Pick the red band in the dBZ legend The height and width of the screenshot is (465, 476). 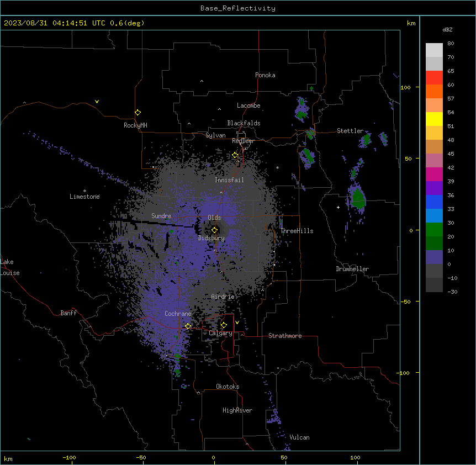click(434, 77)
